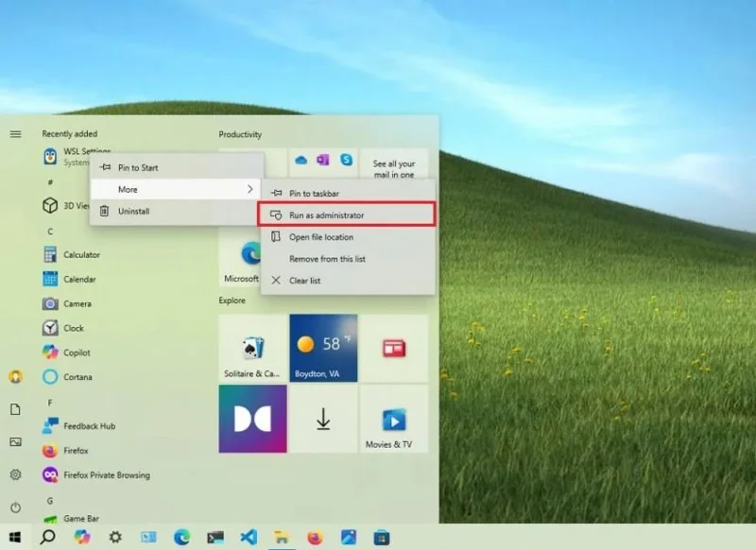This screenshot has height=550, width=756.
Task: Select Uninstall in context menu
Action: coord(177,211)
